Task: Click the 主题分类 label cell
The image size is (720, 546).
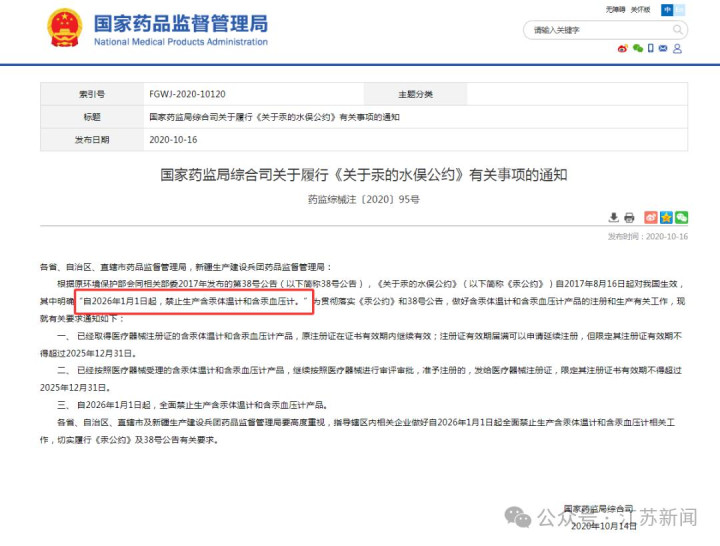Action: pyautogui.click(x=415, y=94)
